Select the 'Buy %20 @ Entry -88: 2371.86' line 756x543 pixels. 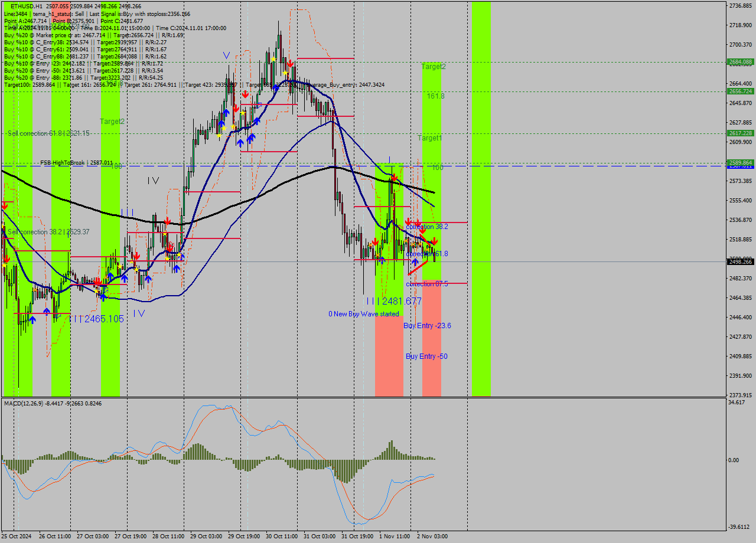click(x=84, y=77)
